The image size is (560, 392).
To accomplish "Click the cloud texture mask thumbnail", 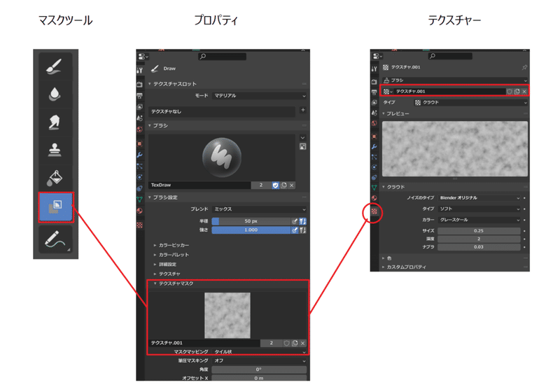I will point(227,315).
